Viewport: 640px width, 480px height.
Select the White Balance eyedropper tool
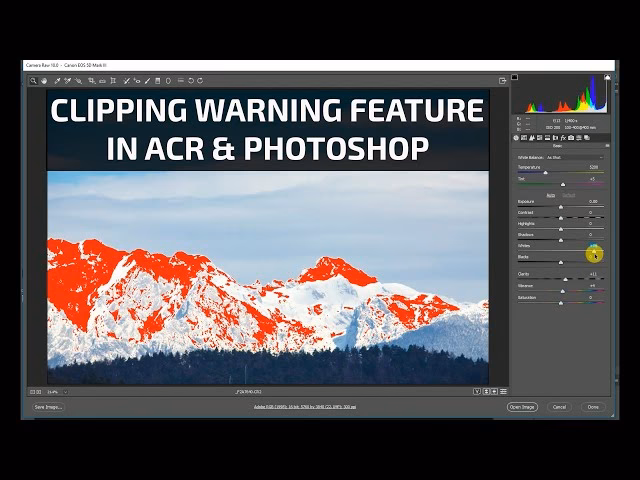[x=57, y=81]
